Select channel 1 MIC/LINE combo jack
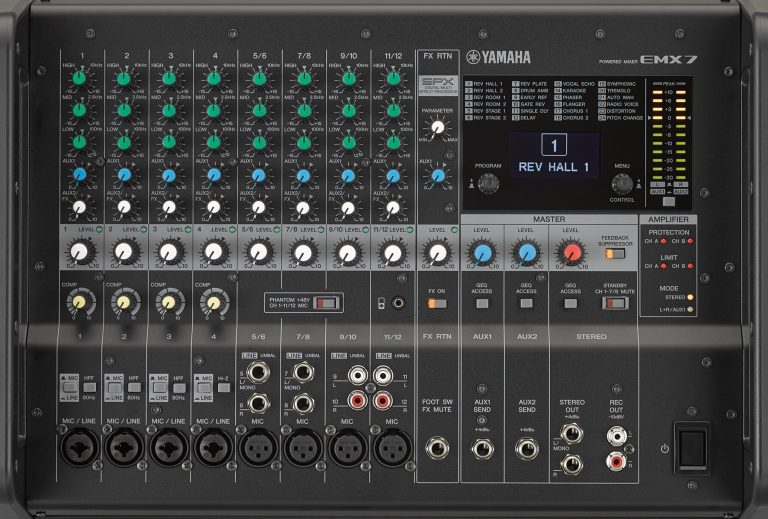Viewport: 768px width, 519px height. [79, 447]
